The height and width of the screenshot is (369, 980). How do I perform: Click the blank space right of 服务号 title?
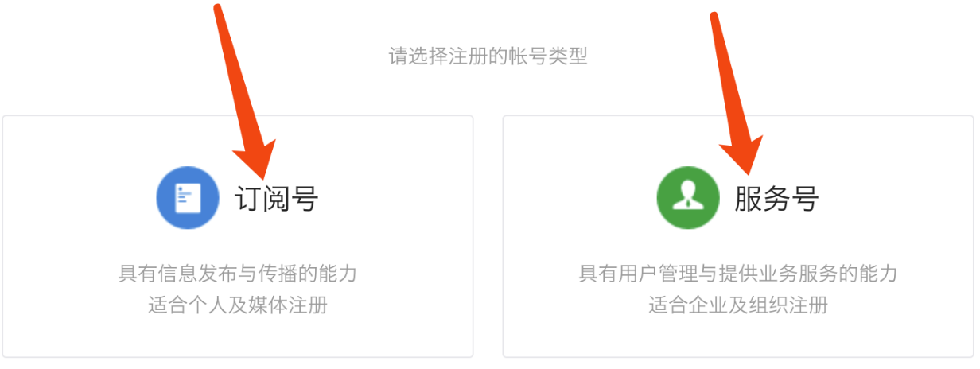click(x=891, y=199)
